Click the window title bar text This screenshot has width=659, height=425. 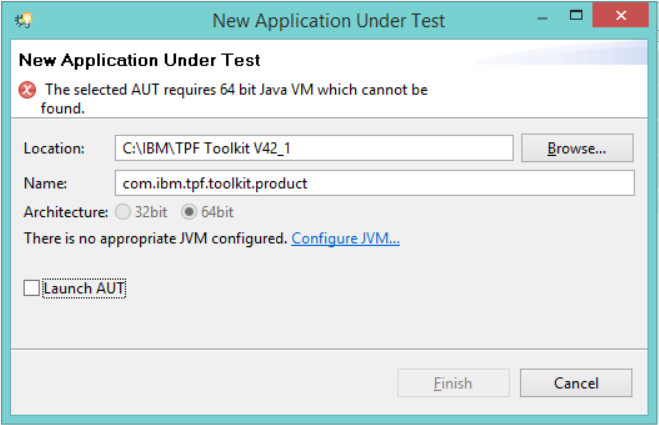coord(328,21)
